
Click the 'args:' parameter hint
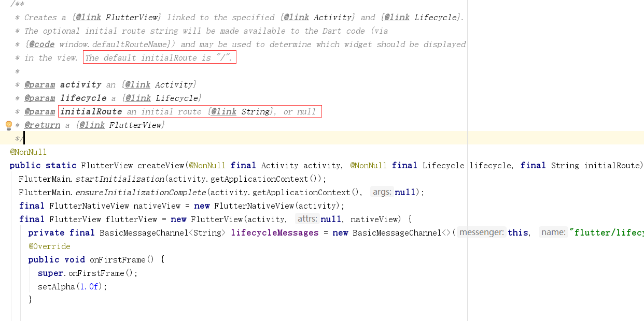382,192
